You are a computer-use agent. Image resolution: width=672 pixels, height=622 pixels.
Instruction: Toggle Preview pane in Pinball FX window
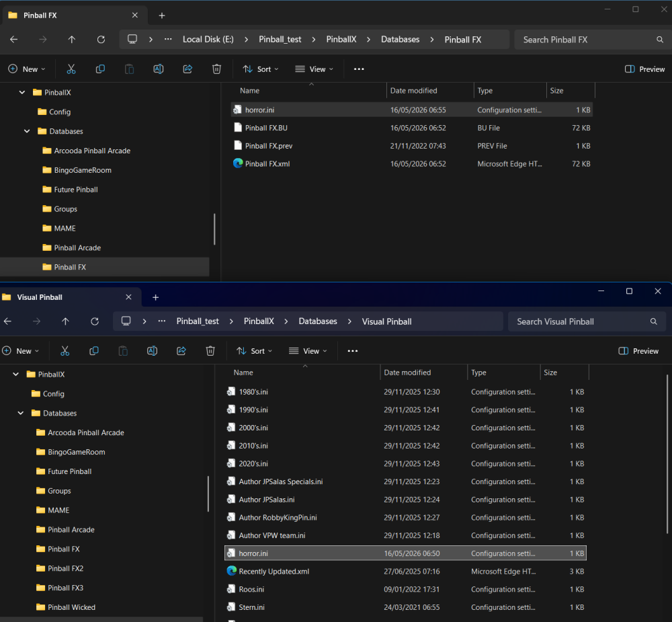click(645, 69)
